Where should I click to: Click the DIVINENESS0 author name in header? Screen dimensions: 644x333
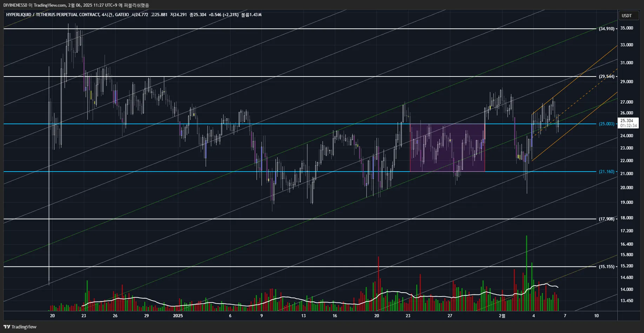[15, 5]
